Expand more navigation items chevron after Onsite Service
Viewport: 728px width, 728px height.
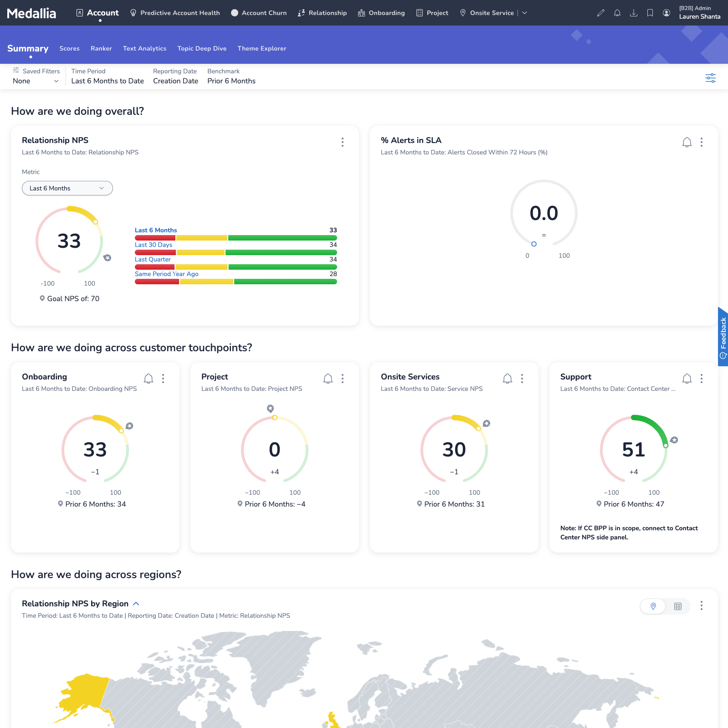tap(525, 13)
